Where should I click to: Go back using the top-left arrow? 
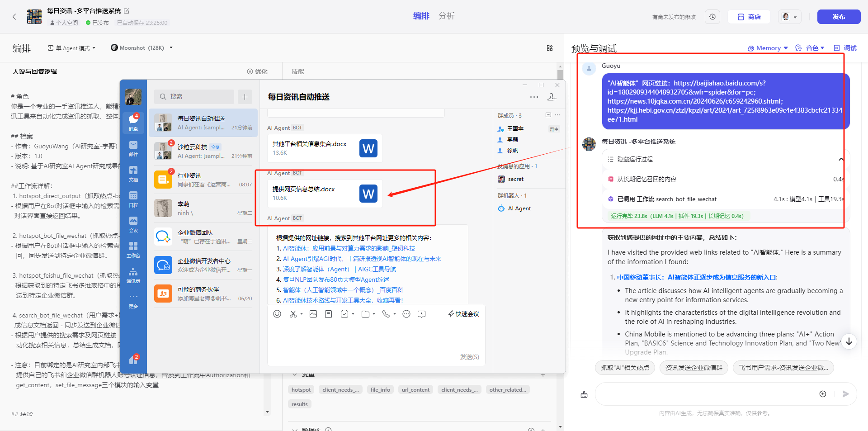14,17
